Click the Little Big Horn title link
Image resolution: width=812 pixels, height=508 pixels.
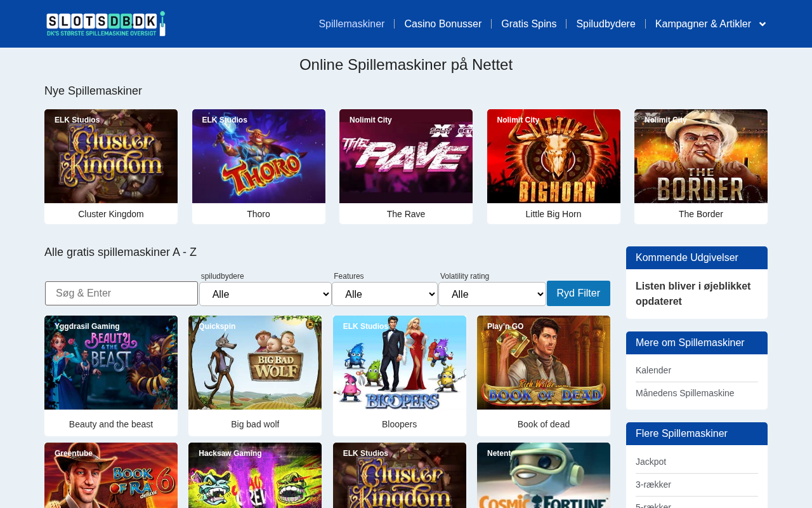click(554, 214)
